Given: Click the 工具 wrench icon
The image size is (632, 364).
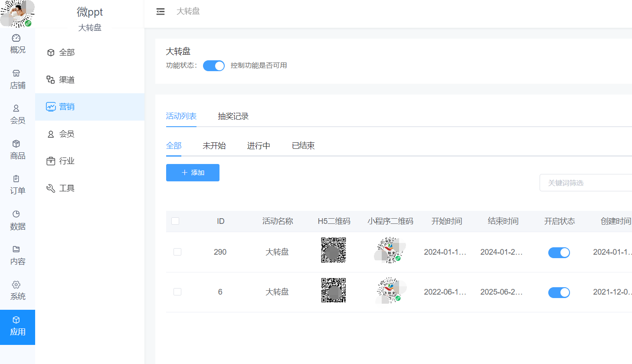Looking at the screenshot, I should 51,188.
